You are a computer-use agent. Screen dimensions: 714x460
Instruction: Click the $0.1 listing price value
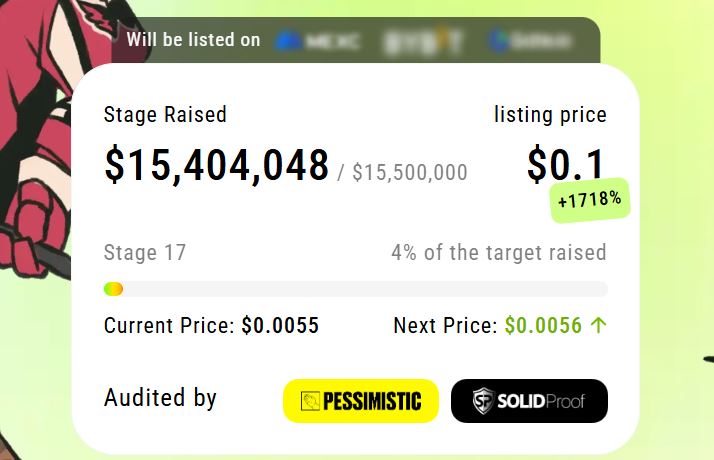(x=566, y=166)
